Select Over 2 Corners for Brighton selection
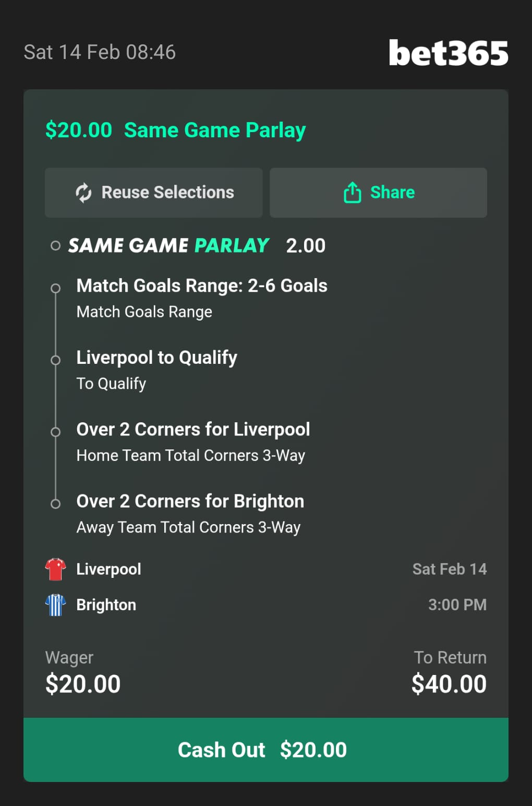 pyautogui.click(x=190, y=502)
